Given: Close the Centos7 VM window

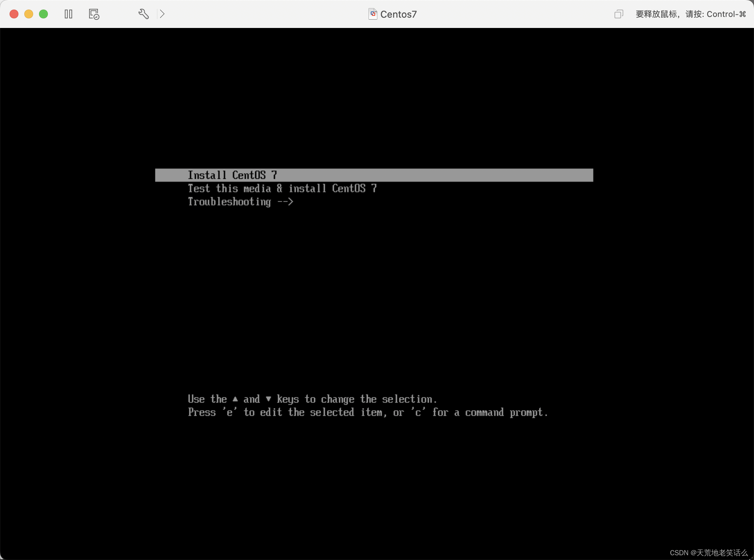Looking at the screenshot, I should click(14, 14).
